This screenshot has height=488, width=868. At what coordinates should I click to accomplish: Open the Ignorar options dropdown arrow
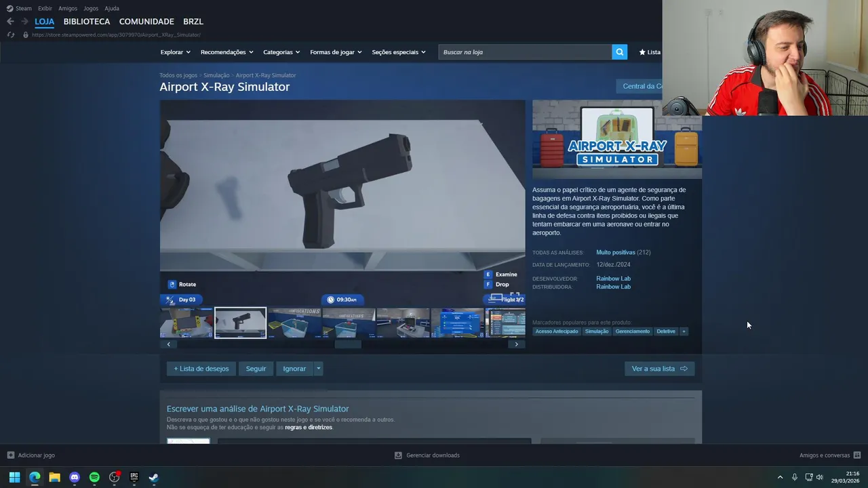pos(318,369)
